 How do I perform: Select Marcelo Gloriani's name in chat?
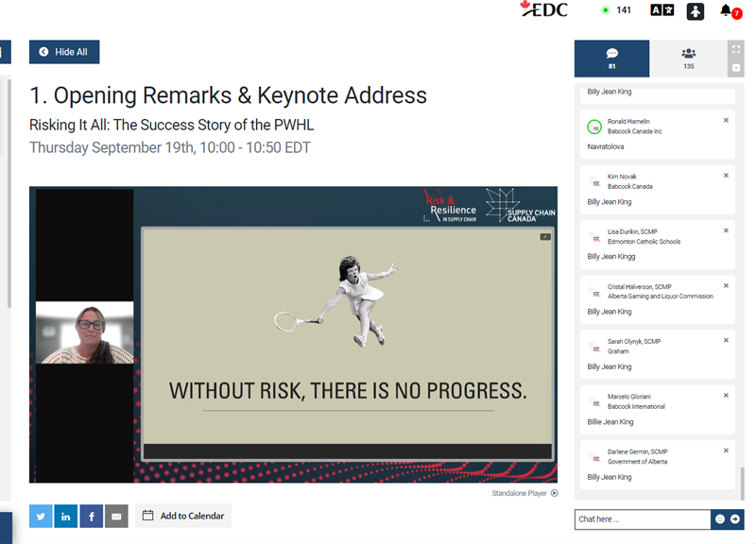pyautogui.click(x=628, y=397)
